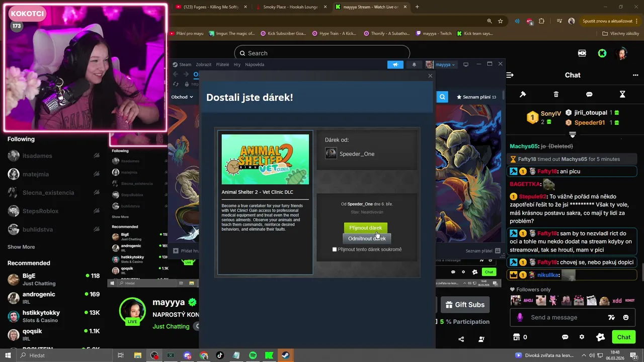Image resolution: width=644 pixels, height=362 pixels.
Task: Expand Following list with Show More
Action: pos(21,247)
